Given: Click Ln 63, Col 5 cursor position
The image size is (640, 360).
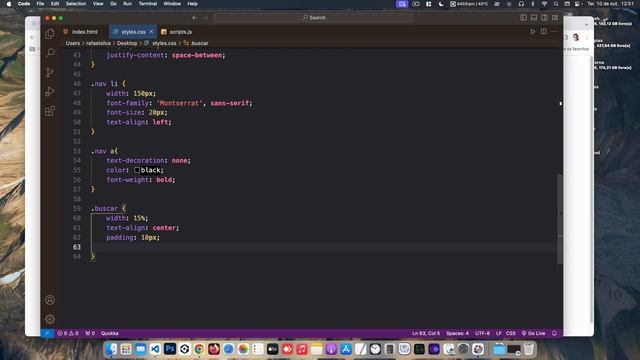Looking at the screenshot, I should 426,333.
